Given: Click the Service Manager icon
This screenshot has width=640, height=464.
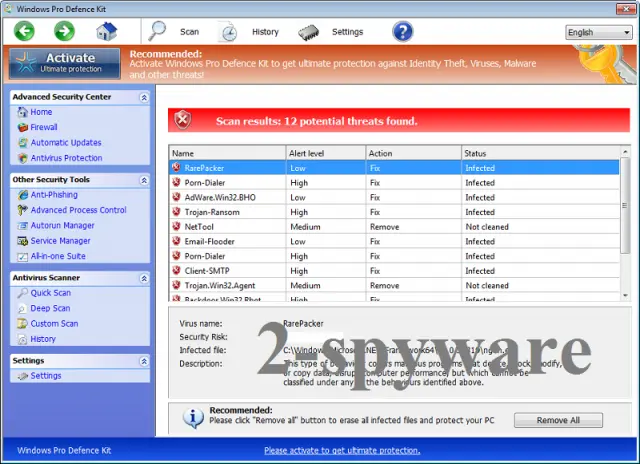Looking at the screenshot, I should pyautogui.click(x=22, y=241).
